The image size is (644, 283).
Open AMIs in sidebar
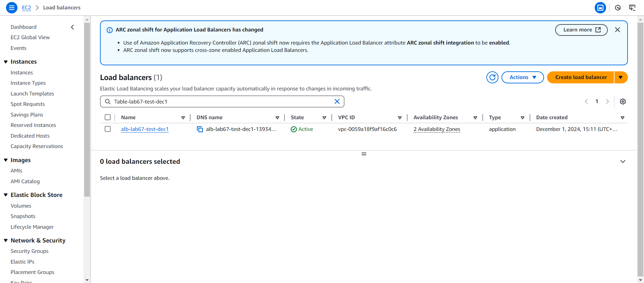point(16,171)
